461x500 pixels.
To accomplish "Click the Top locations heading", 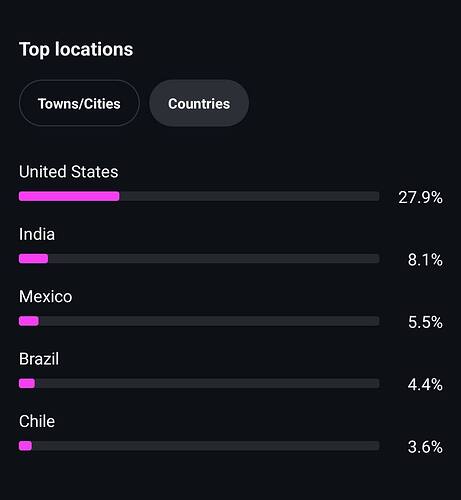I will click(76, 50).
